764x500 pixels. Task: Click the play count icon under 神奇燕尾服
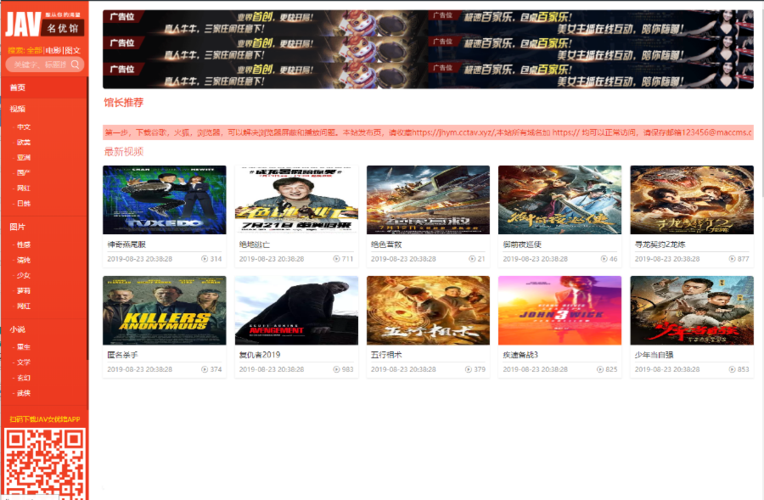tap(205, 259)
